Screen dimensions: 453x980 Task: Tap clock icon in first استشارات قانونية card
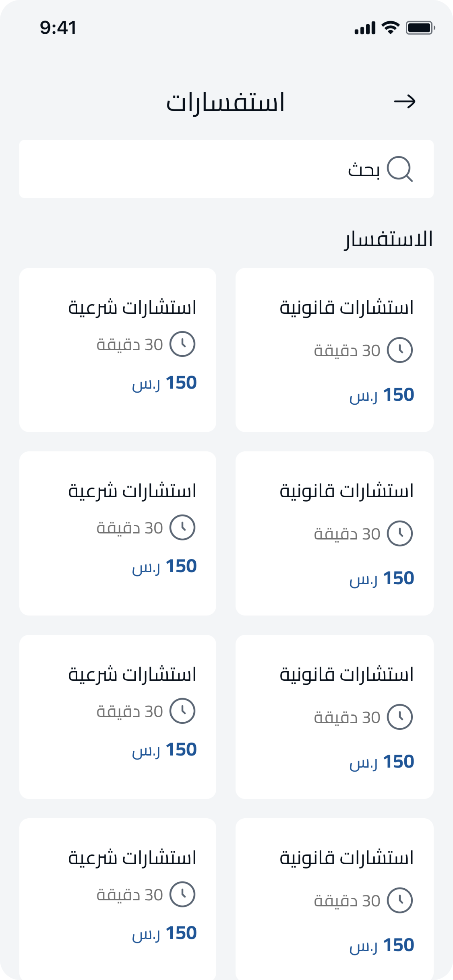pyautogui.click(x=399, y=350)
